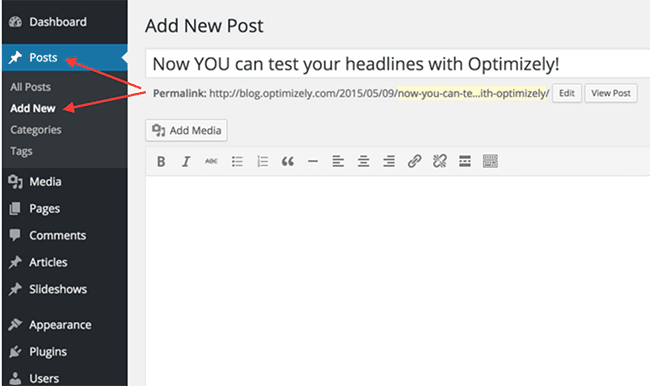Open the Pages section
The height and width of the screenshot is (386, 650).
point(65,209)
